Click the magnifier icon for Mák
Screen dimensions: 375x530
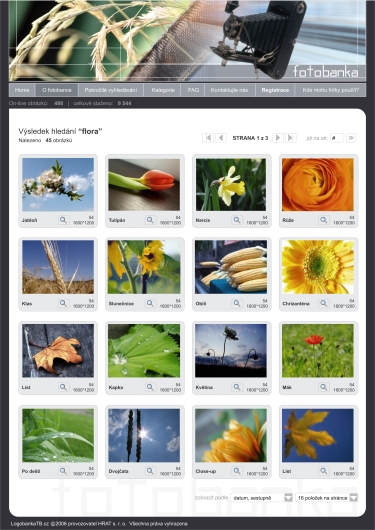coord(324,387)
